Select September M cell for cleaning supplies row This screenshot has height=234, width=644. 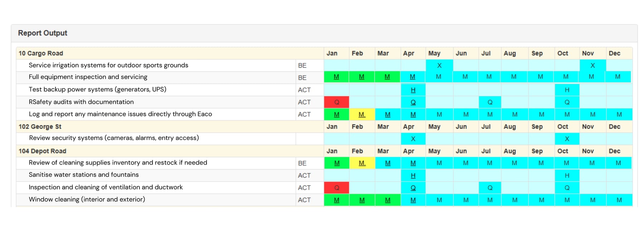click(541, 163)
